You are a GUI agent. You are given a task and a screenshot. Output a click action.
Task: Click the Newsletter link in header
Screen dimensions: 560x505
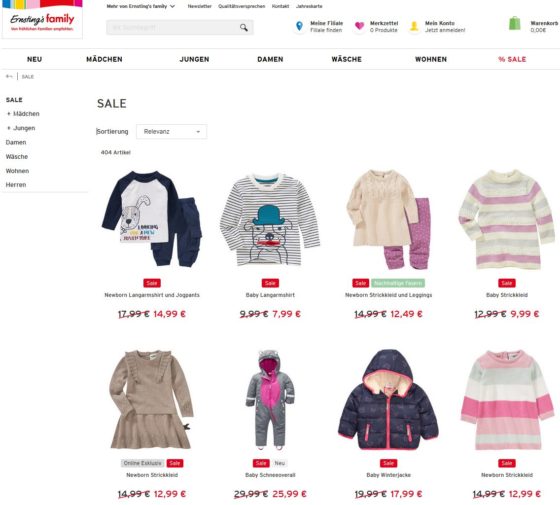pos(200,6)
